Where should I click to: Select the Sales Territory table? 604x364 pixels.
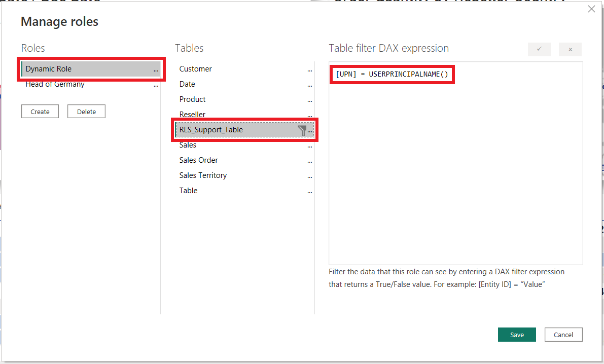(203, 175)
